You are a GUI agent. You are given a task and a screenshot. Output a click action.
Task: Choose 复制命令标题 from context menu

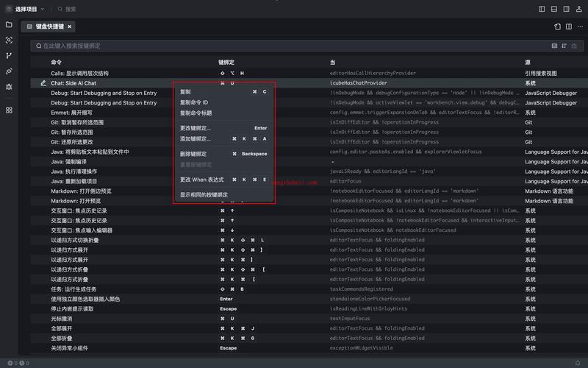(x=224, y=113)
